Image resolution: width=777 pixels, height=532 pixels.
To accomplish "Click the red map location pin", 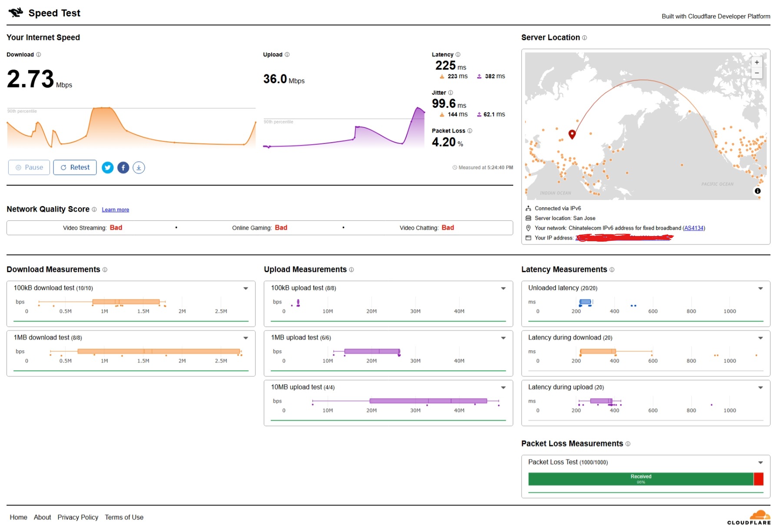I will [x=572, y=134].
